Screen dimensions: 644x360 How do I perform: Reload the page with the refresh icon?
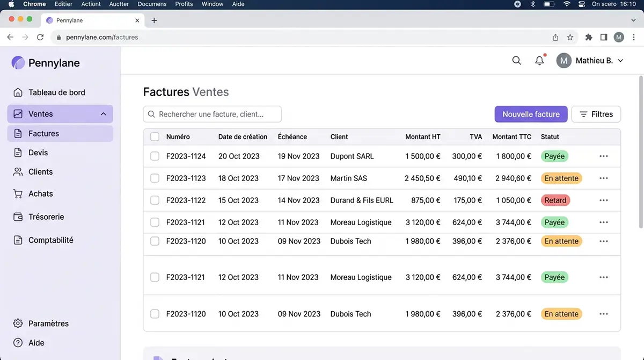coord(40,37)
